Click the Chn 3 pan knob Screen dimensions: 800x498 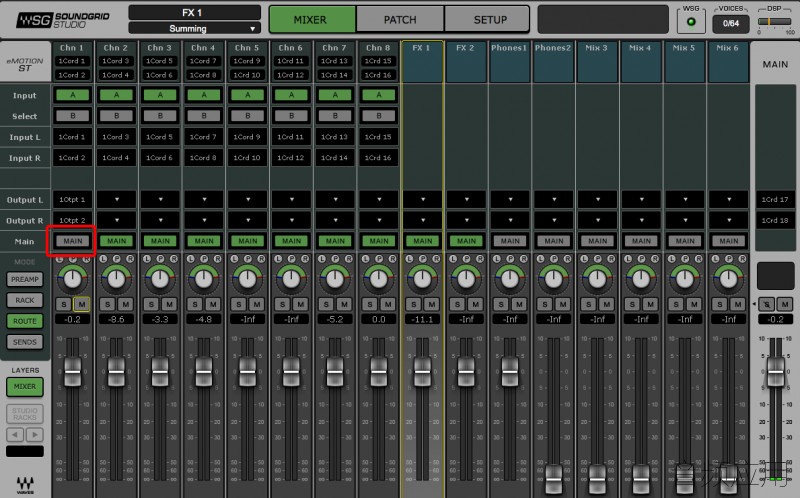(x=160, y=279)
